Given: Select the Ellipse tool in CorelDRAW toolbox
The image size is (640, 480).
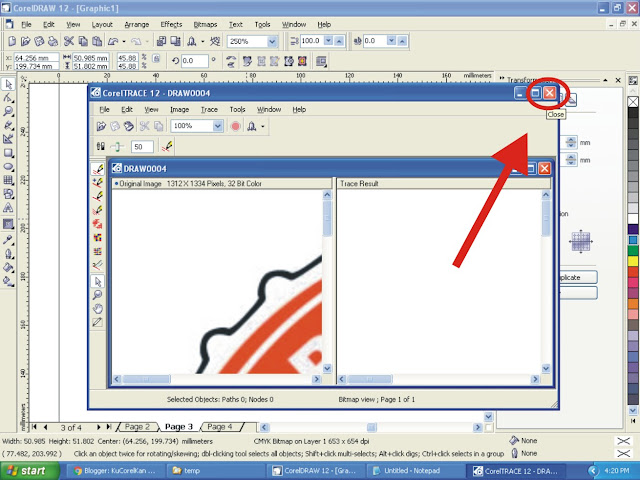Looking at the screenshot, I should coord(8,167).
